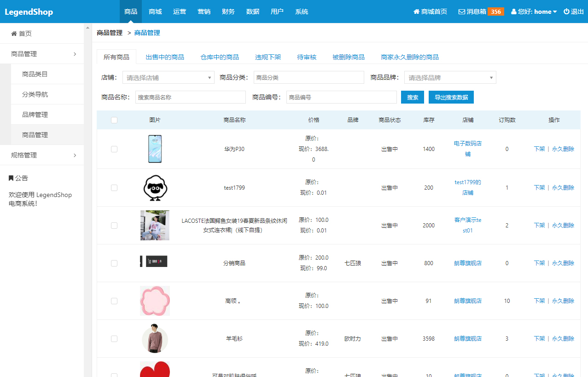Viewport: 588px width, 377px height.
Task: Click the bookmark icon beside 公告
Action: pyautogui.click(x=11, y=178)
